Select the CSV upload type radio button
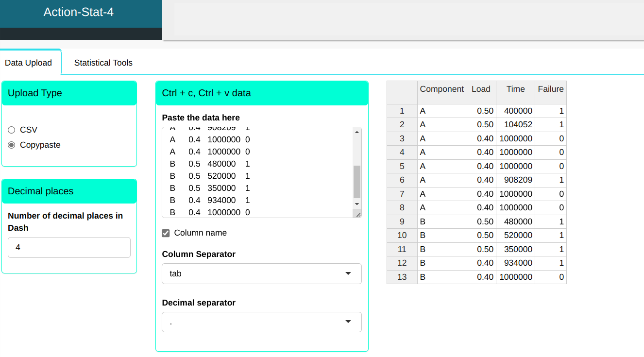 coord(12,130)
